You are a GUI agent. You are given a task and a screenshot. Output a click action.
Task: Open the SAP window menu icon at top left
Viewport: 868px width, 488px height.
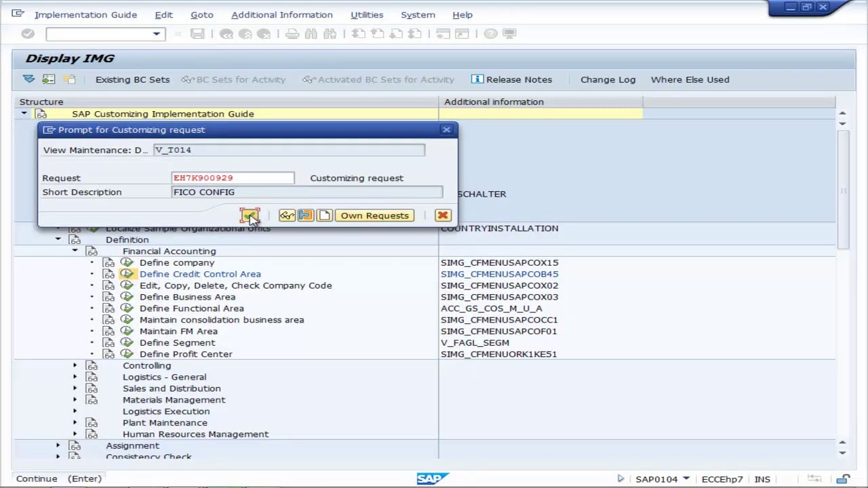tap(17, 14)
